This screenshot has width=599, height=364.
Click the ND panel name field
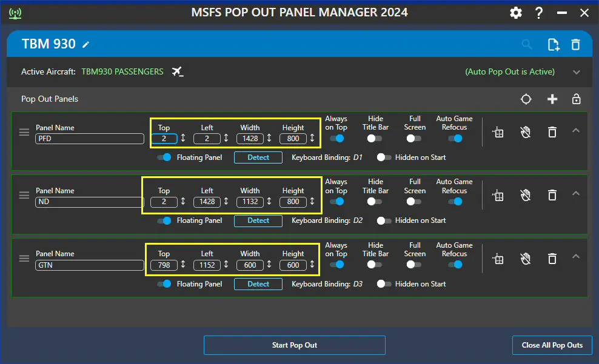[x=89, y=202]
